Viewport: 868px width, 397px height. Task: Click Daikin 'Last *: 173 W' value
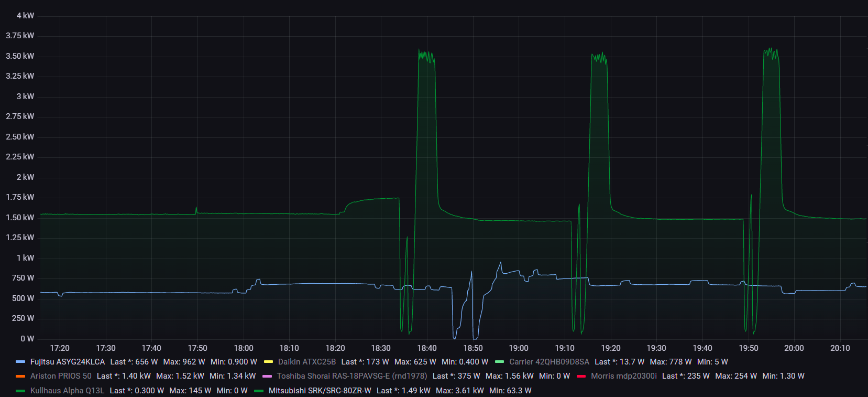pos(365,362)
